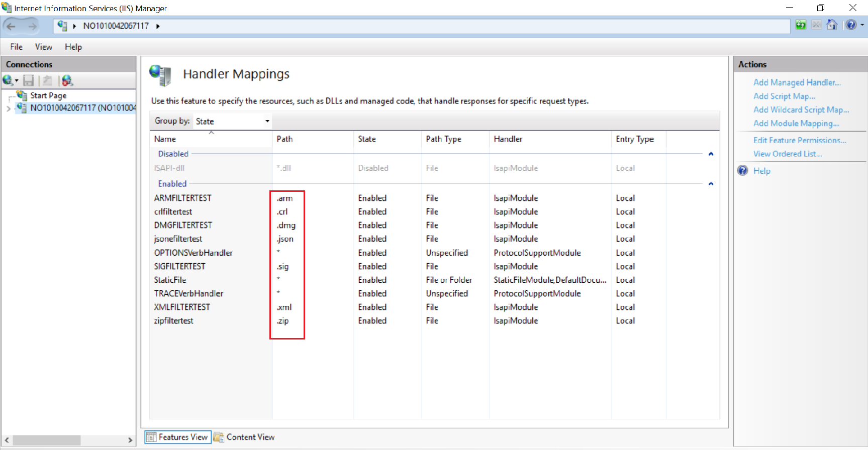Viewport: 868px width, 450px height.
Task: Click the Connections pane horizontal scrollbar right arrow
Action: [130, 440]
